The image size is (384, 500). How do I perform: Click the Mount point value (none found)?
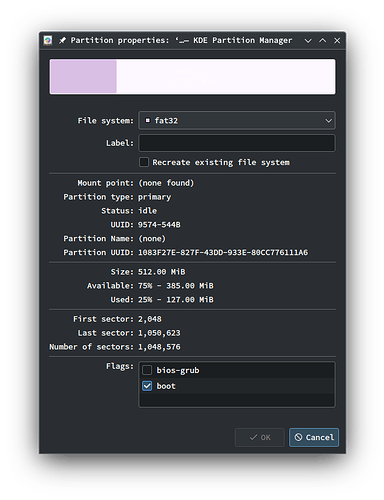pos(166,183)
